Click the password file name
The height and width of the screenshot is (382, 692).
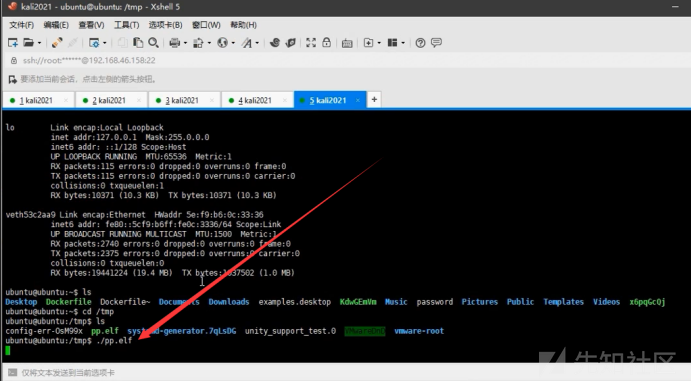click(x=435, y=302)
